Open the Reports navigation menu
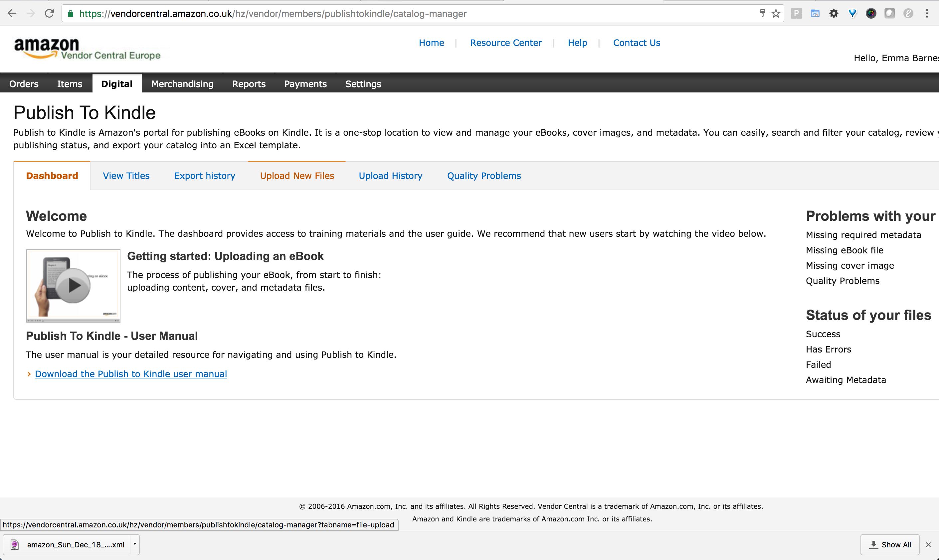939x560 pixels. pos(249,84)
